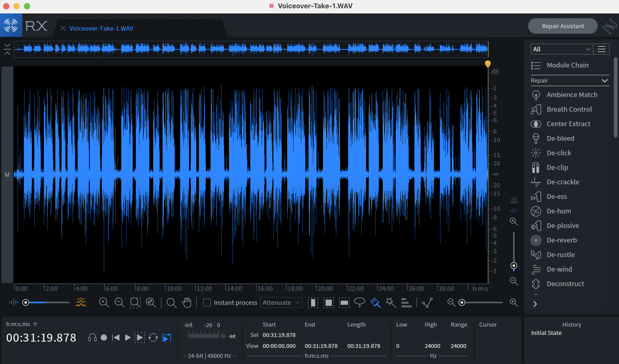This screenshot has height=364, width=619.
Task: Select the Grab hand tool
Action: pos(187,302)
